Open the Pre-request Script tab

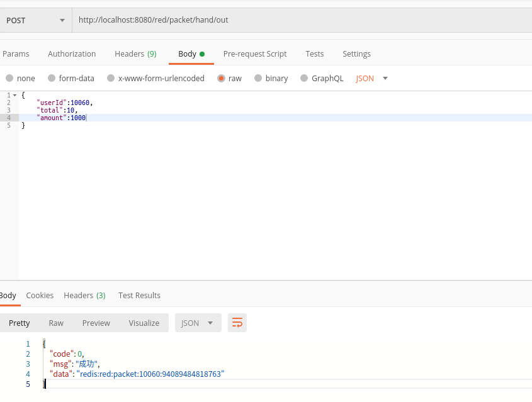coord(255,54)
